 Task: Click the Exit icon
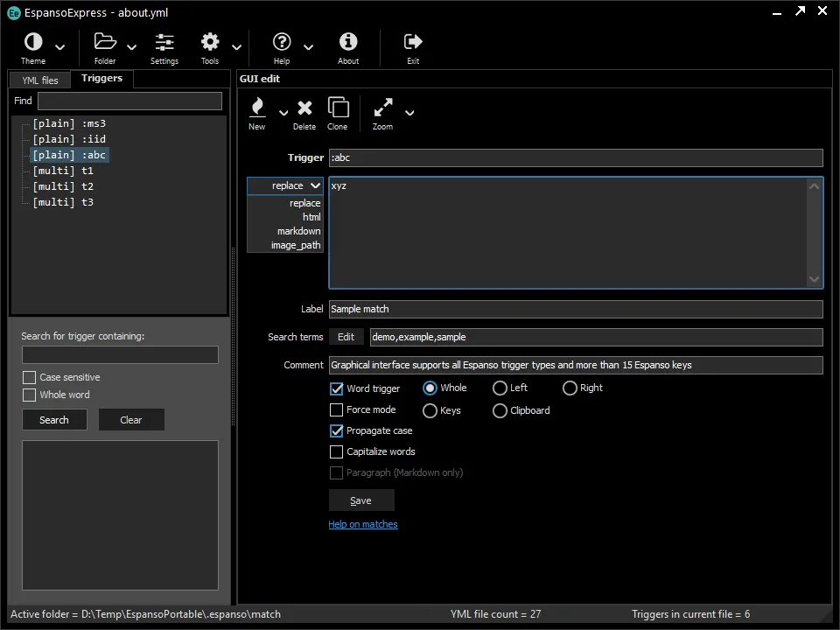(x=413, y=42)
